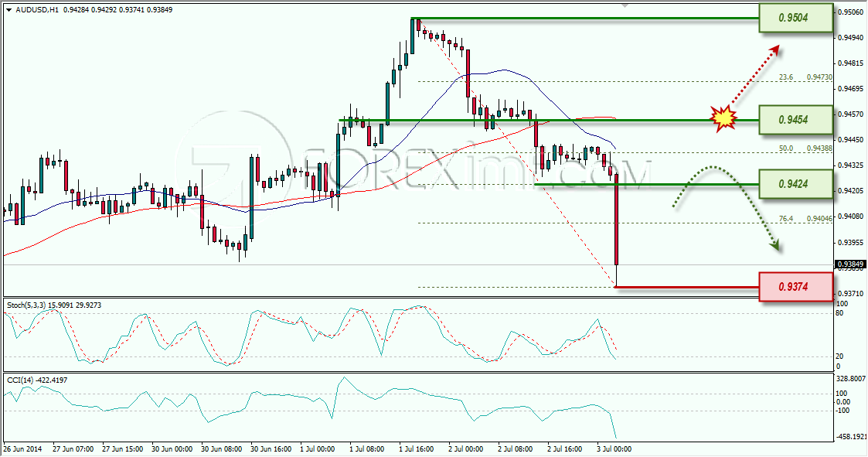This screenshot has height=457, width=868.
Task: Click price axis label 0.94325
Action: (852, 165)
